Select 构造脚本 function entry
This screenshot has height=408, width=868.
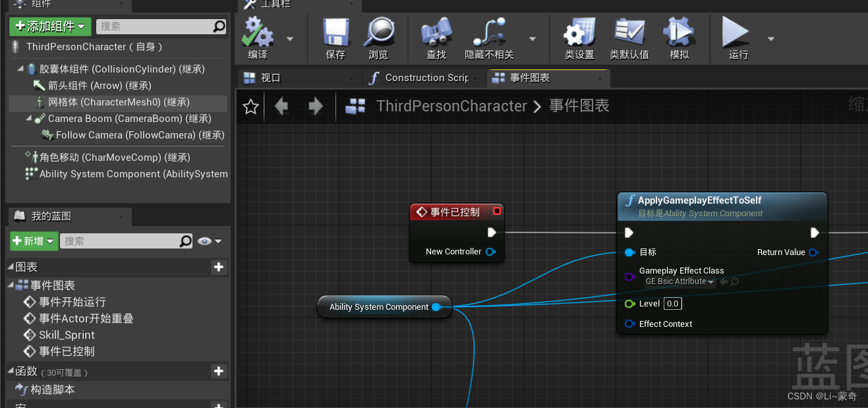[x=53, y=390]
